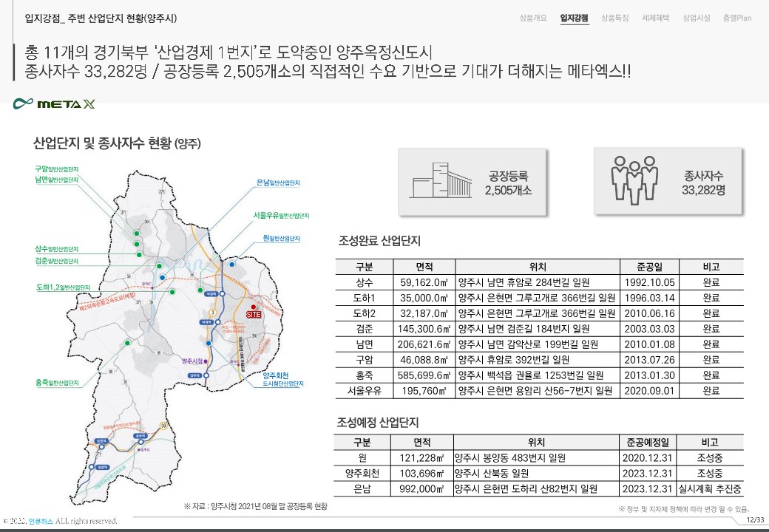Switch to the 상품특징 tab
The width and height of the screenshot is (769, 532).
(615, 18)
